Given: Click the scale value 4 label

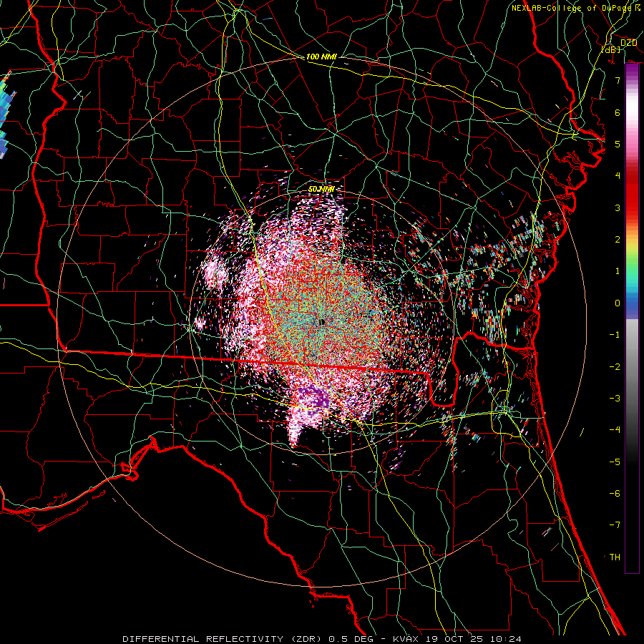Looking at the screenshot, I should click(618, 176).
